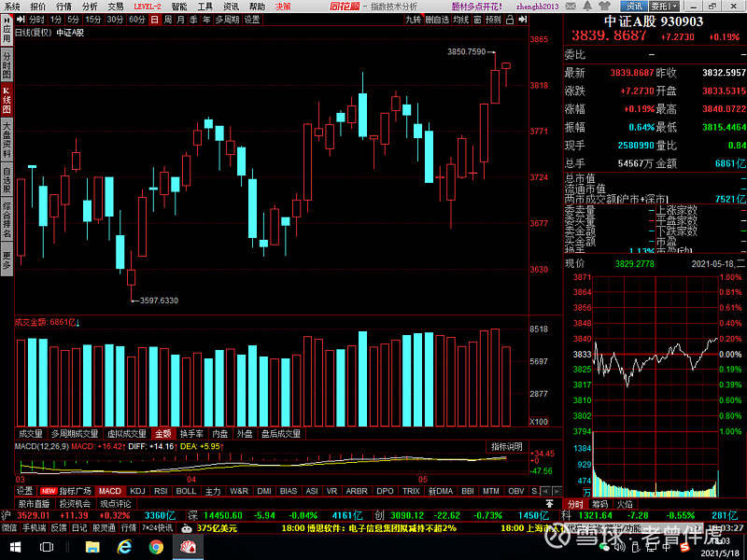This screenshot has width=747, height=560.
Task: Switch chart to 30分 period
Action: click(x=115, y=20)
